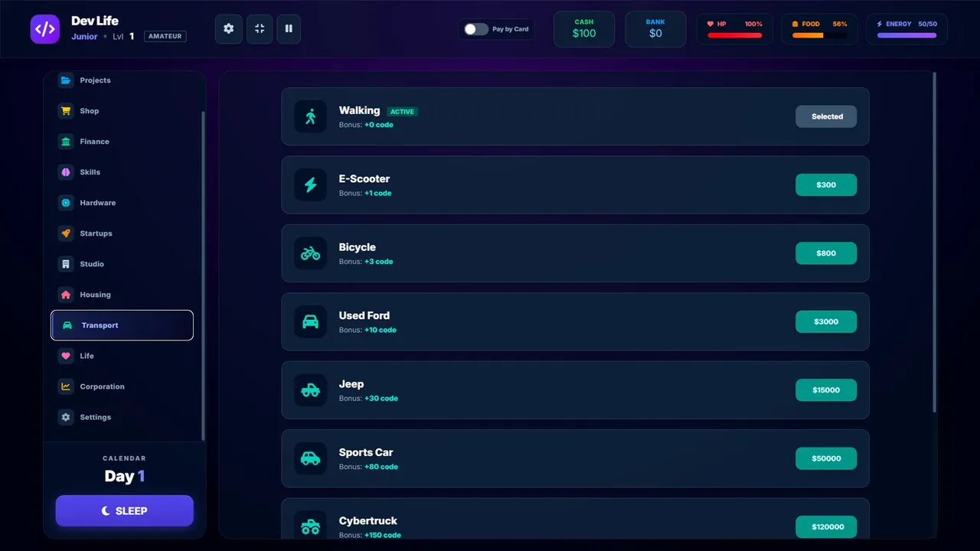The height and width of the screenshot is (551, 980).
Task: Click the settings gear icon in top bar
Action: [x=228, y=28]
